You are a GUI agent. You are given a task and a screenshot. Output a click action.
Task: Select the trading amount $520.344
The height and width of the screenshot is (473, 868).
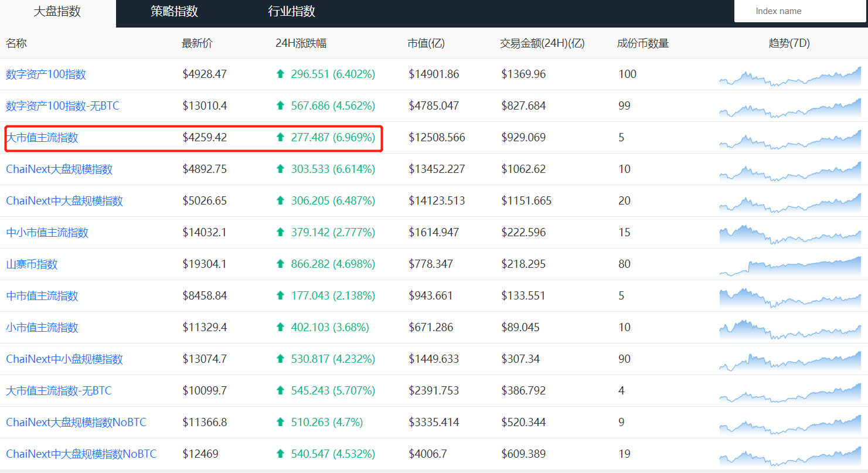tap(523, 423)
